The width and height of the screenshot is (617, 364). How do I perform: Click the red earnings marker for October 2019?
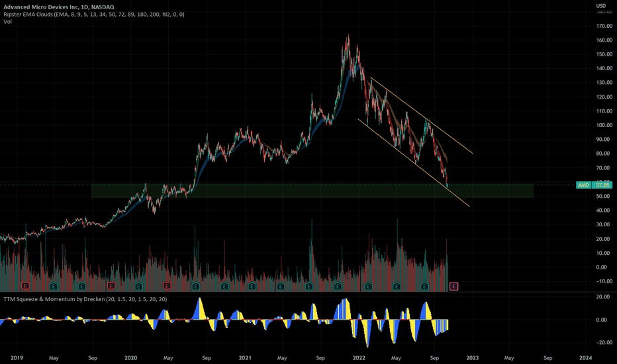111,286
